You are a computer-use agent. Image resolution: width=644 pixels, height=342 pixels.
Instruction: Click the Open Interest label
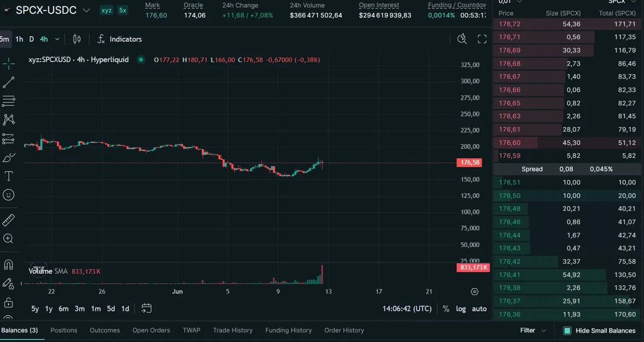click(x=379, y=5)
